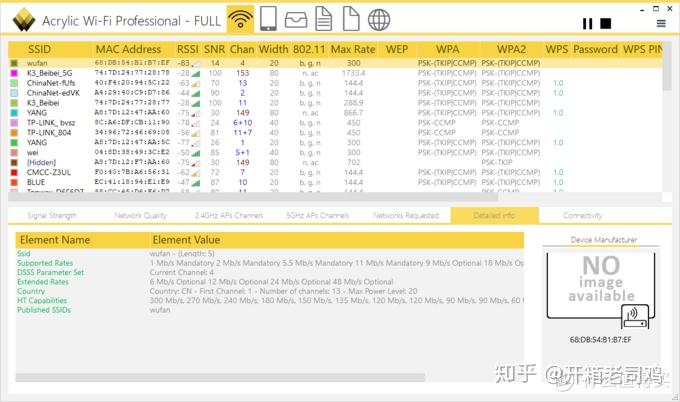The height and width of the screenshot is (402, 680).
Task: Open the 5GHz APs Channels tab
Action: tap(317, 216)
